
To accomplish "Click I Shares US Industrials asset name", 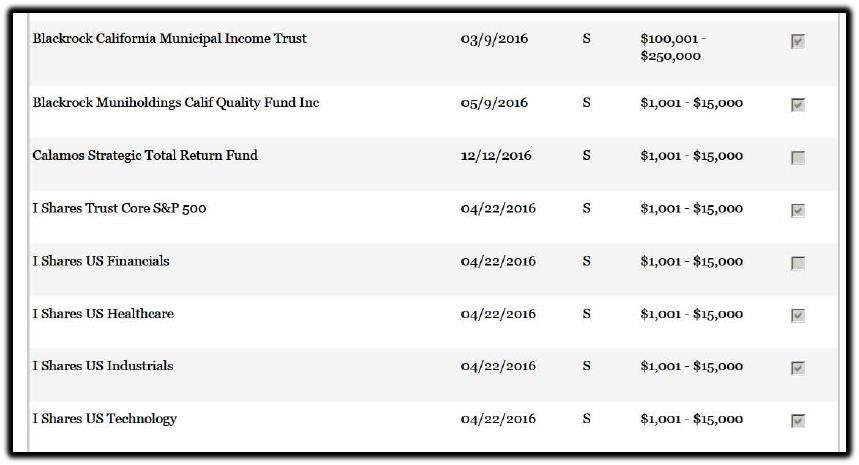I will (x=103, y=366).
